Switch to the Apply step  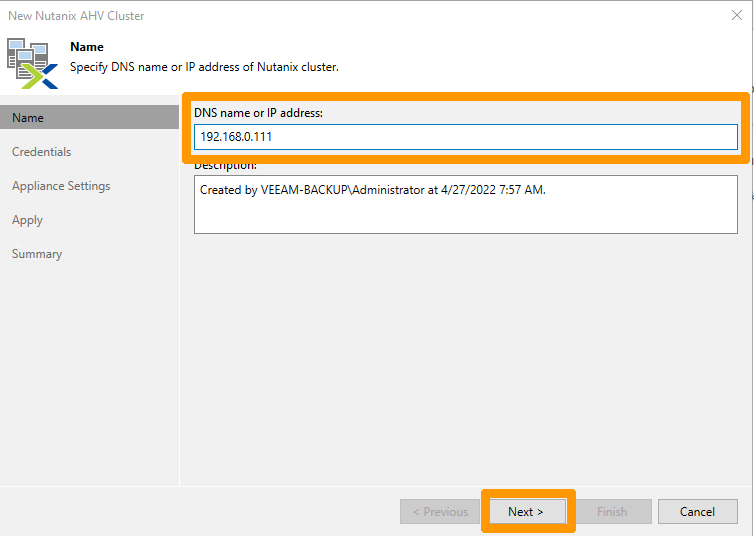click(27, 220)
